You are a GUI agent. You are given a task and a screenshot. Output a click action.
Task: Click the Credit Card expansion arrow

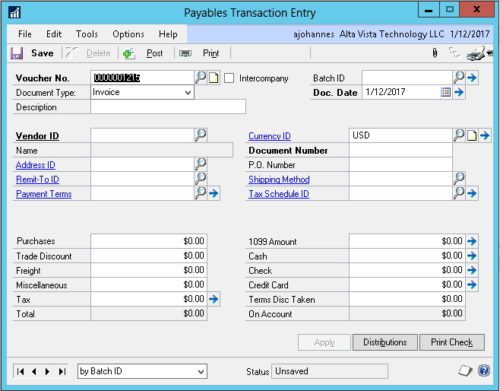[x=472, y=285]
